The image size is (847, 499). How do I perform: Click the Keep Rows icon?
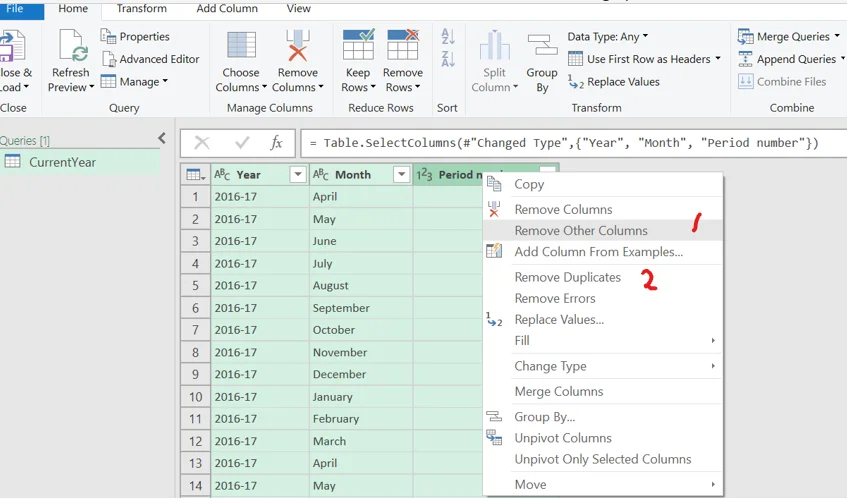pos(358,45)
